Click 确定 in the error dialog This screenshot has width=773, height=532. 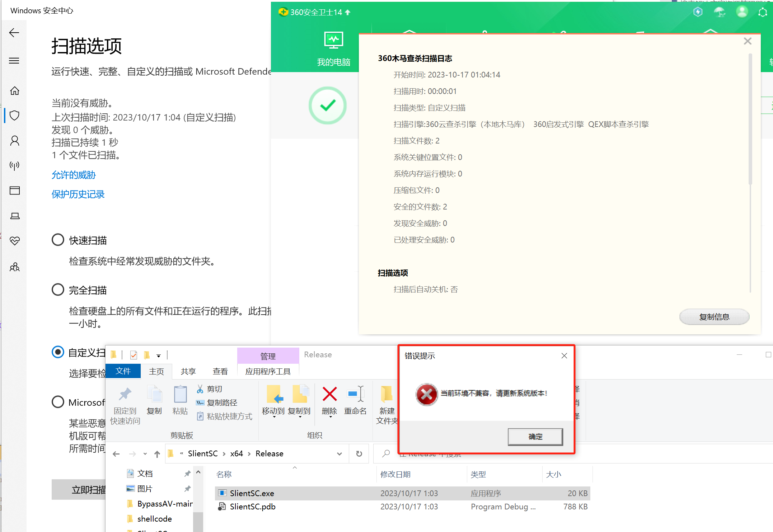point(535,437)
